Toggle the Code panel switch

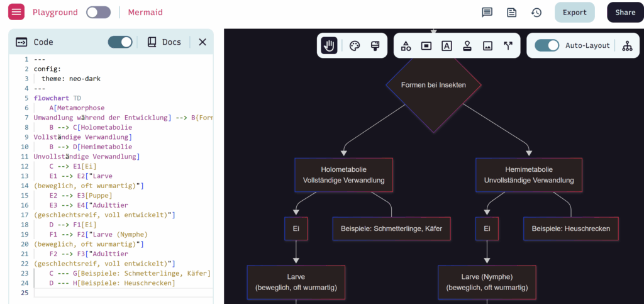tap(120, 42)
